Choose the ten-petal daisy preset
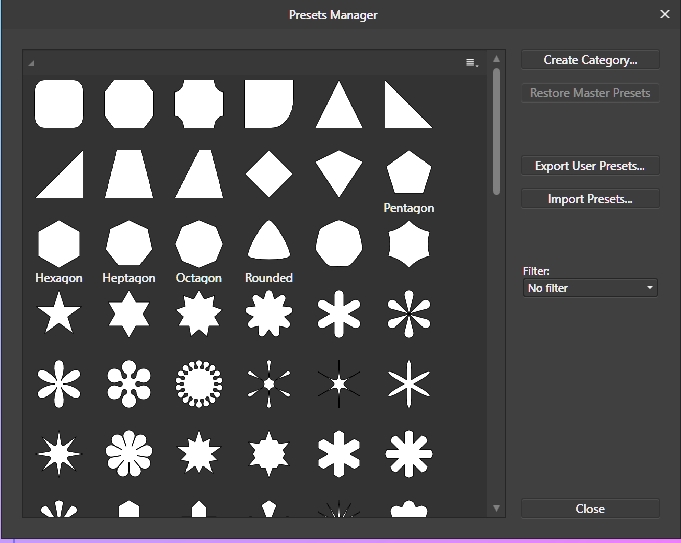The image size is (681, 543). pyautogui.click(x=129, y=454)
